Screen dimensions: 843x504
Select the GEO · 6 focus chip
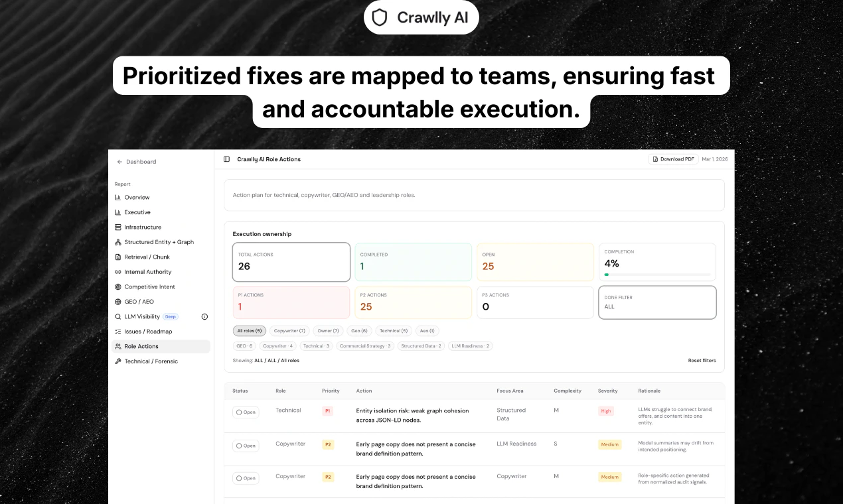(x=244, y=346)
